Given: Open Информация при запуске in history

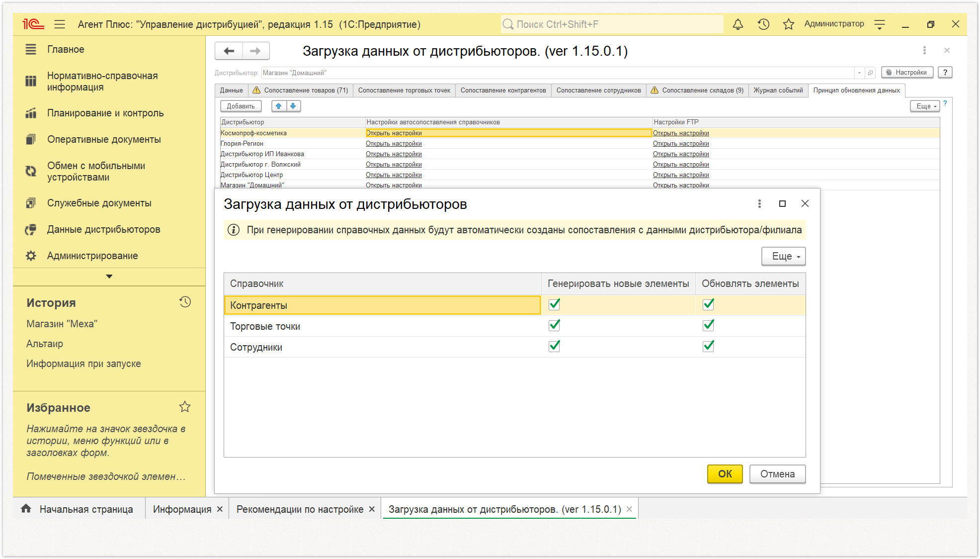Looking at the screenshot, I should point(83,364).
